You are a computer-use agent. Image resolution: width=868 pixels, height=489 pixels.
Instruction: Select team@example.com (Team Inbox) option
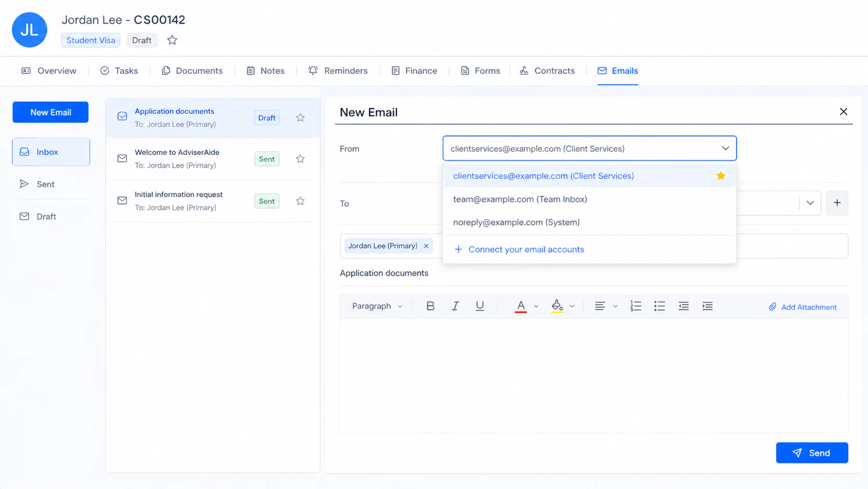tap(589, 199)
